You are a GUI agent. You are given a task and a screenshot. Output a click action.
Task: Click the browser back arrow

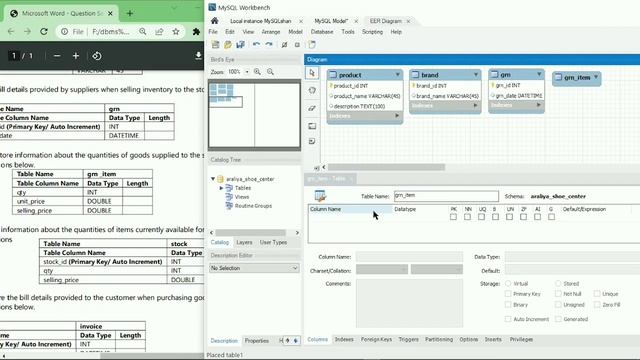11,31
